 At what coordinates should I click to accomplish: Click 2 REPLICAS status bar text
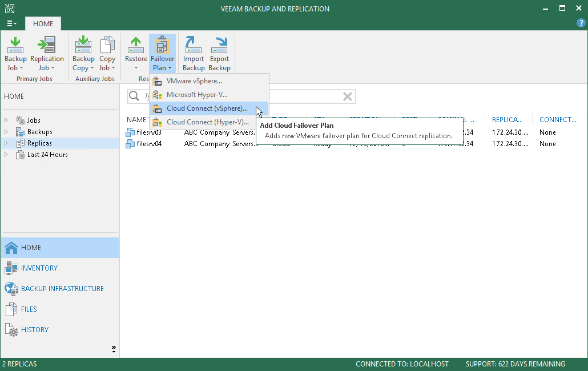coord(19,364)
